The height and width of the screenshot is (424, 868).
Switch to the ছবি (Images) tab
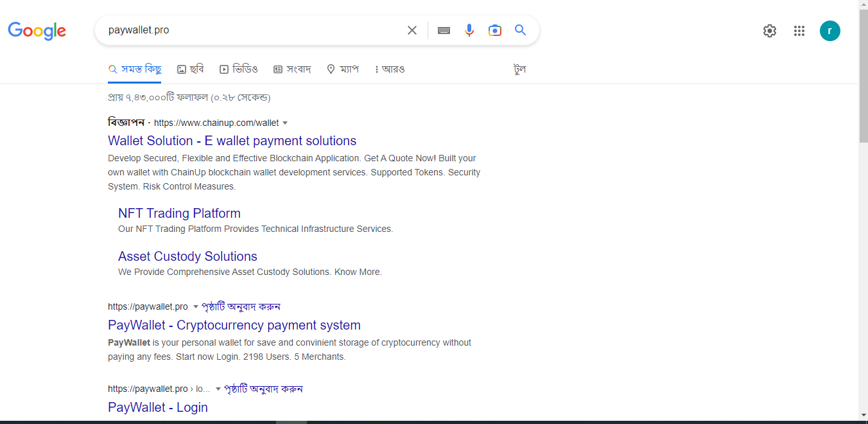pos(191,69)
